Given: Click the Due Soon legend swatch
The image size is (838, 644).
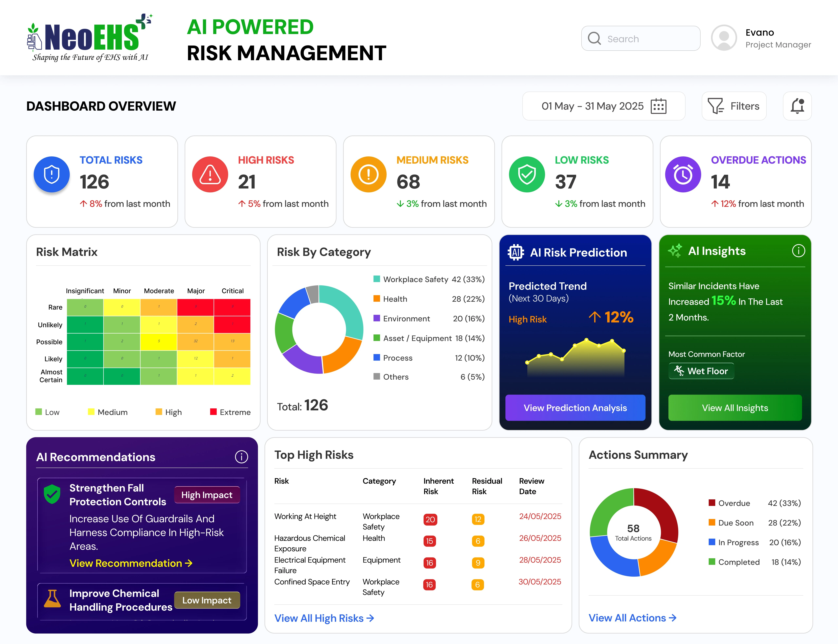Looking at the screenshot, I should pos(712,522).
